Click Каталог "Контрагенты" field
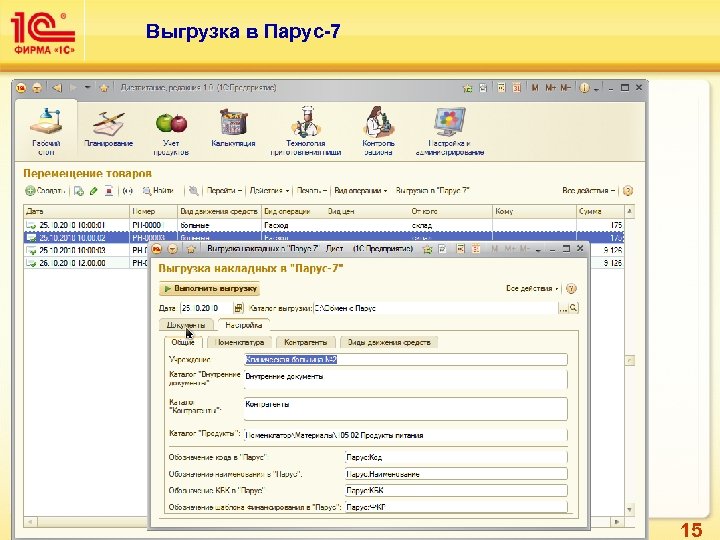The image size is (720, 540). click(x=406, y=408)
